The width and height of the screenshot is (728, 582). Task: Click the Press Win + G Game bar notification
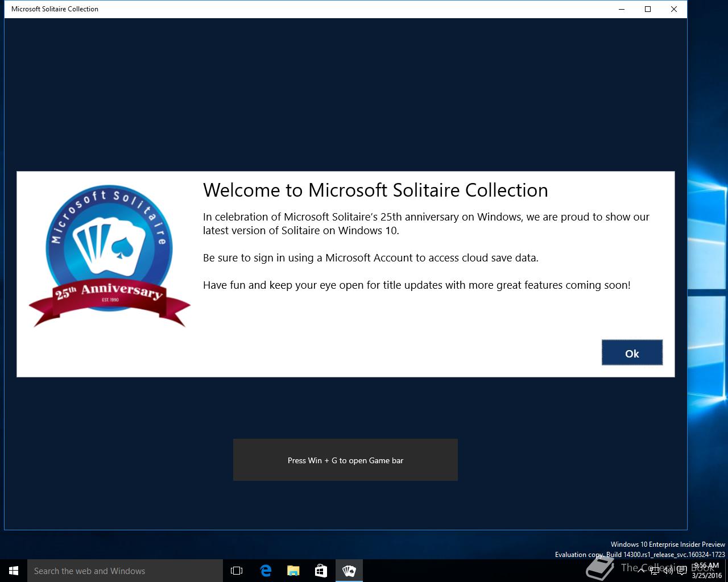coord(345,460)
